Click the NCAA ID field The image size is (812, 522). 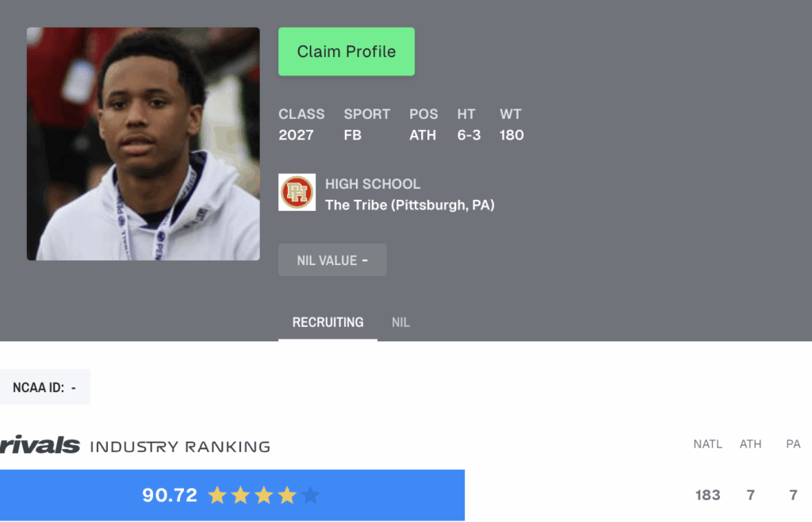pyautogui.click(x=45, y=387)
